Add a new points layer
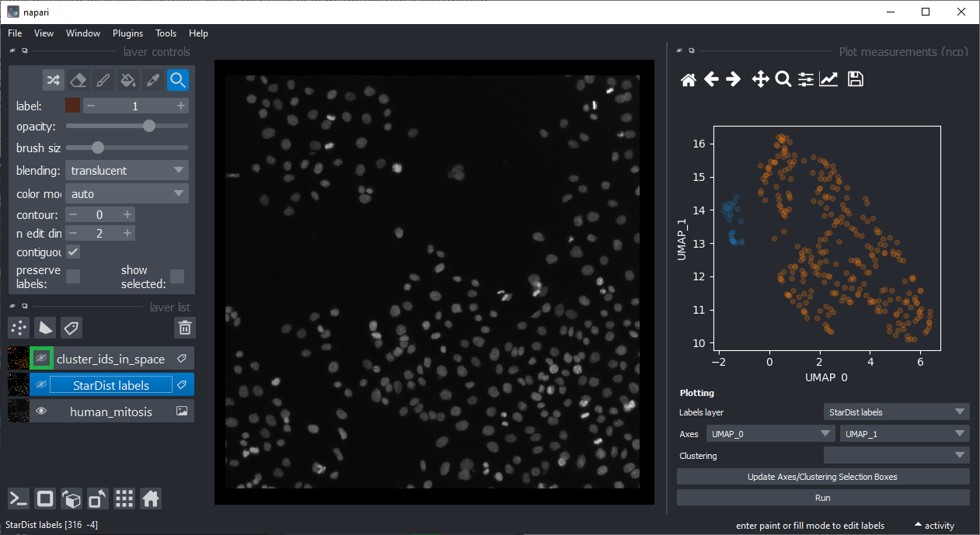This screenshot has width=980, height=535. pos(19,328)
